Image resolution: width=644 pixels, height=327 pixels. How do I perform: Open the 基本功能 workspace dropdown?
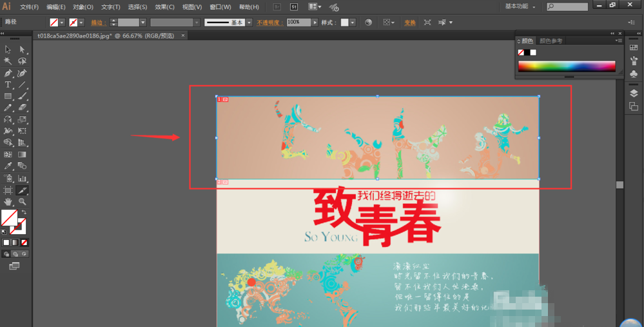point(520,6)
